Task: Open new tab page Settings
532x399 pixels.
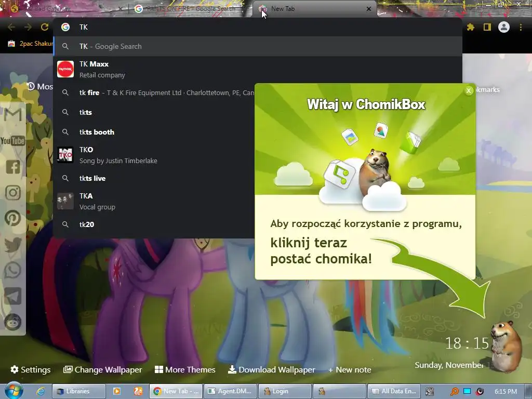Action: (x=31, y=369)
